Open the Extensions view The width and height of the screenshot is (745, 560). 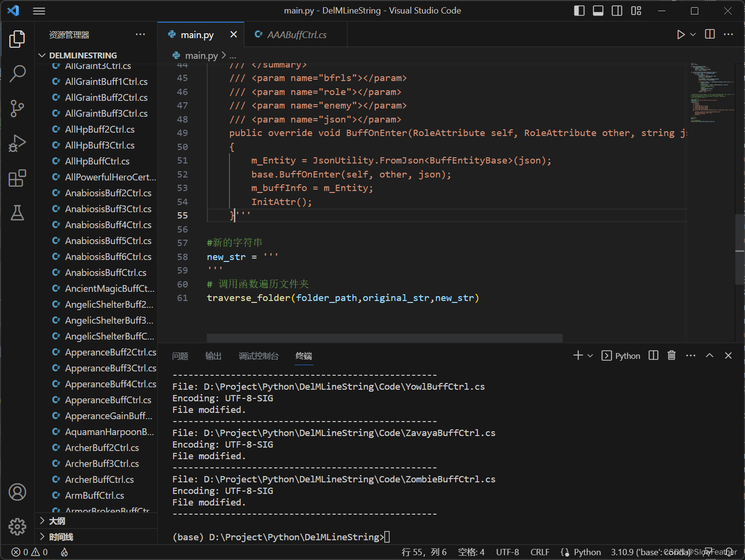pos(17,178)
